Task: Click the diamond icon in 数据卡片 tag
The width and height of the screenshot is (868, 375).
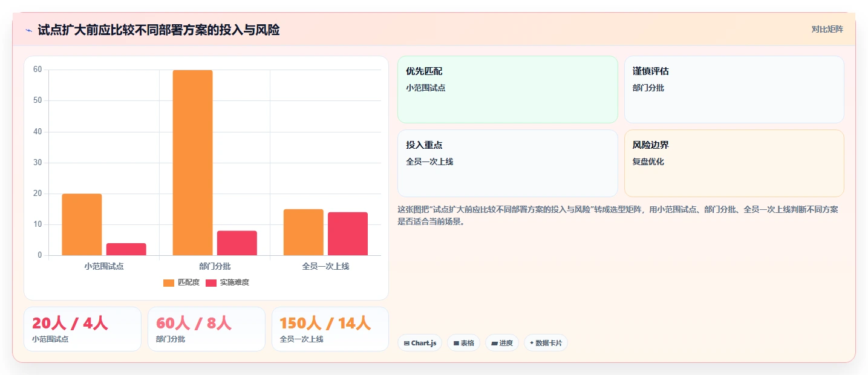Action: pyautogui.click(x=532, y=343)
